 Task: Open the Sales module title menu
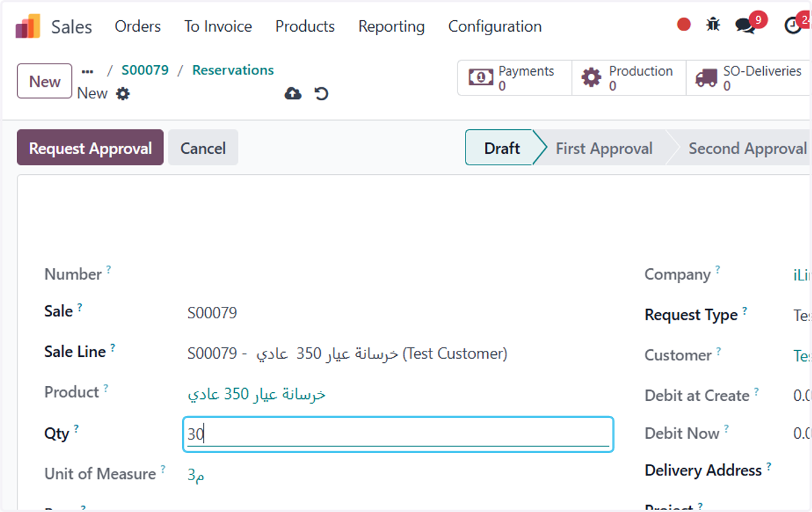click(72, 27)
